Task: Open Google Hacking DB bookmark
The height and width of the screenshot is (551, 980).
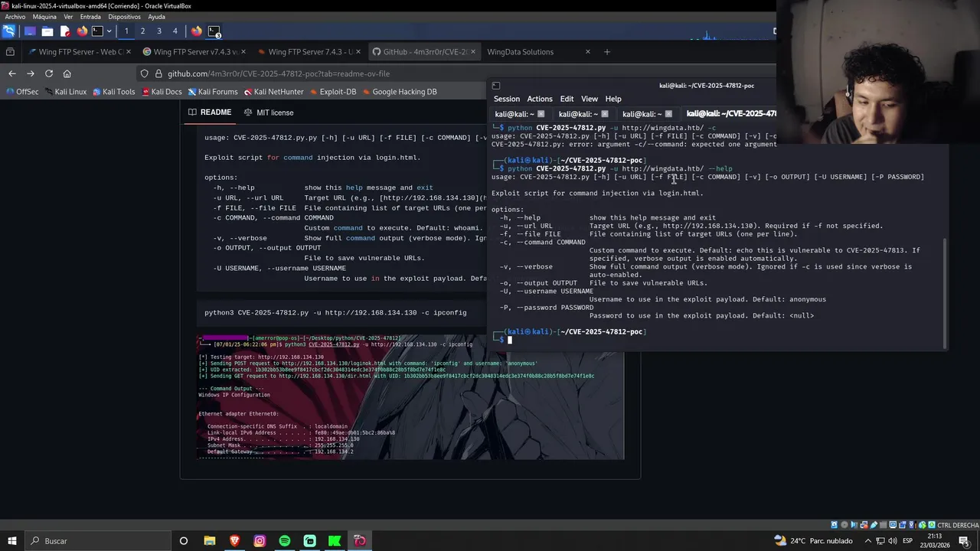Action: [x=399, y=92]
